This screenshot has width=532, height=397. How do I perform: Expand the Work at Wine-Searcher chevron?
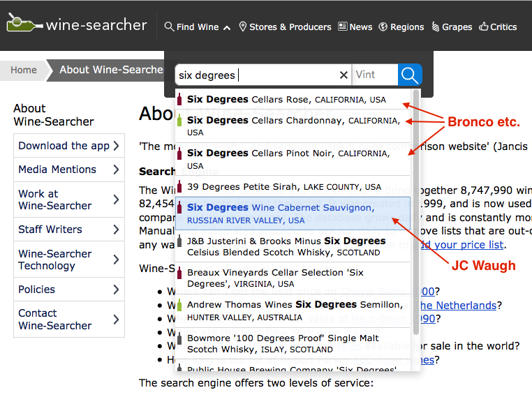(117, 200)
